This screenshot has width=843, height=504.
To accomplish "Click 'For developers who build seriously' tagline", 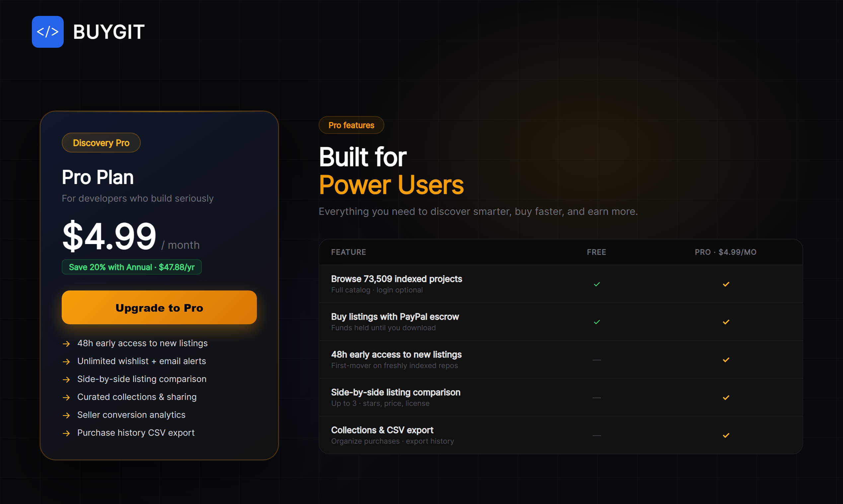I will pyautogui.click(x=138, y=198).
